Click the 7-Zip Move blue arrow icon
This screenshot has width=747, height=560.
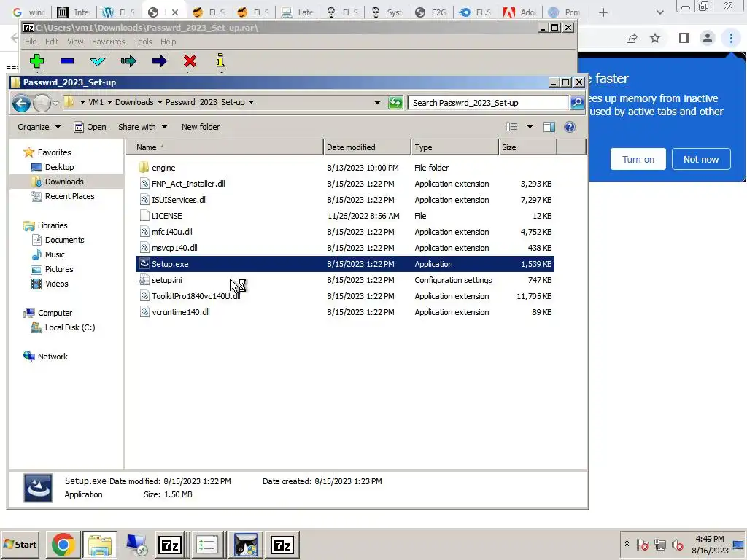159,61
